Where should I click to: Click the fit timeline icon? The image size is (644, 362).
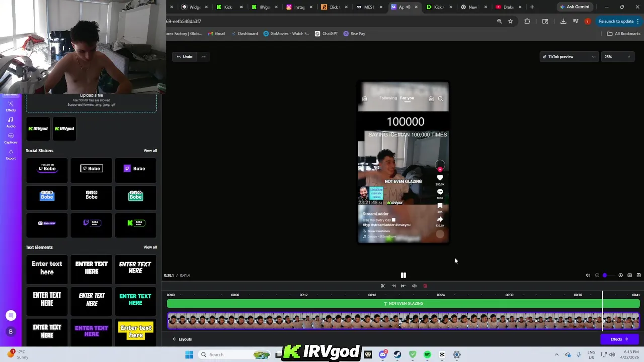click(629, 275)
